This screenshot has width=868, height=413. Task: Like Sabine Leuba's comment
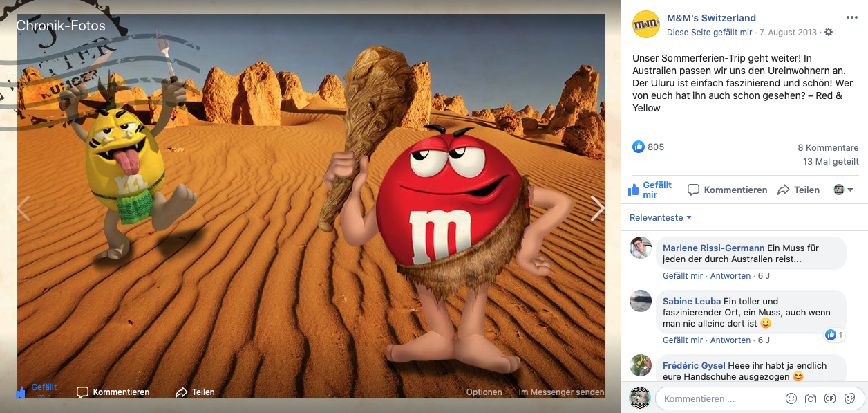pyautogui.click(x=683, y=340)
